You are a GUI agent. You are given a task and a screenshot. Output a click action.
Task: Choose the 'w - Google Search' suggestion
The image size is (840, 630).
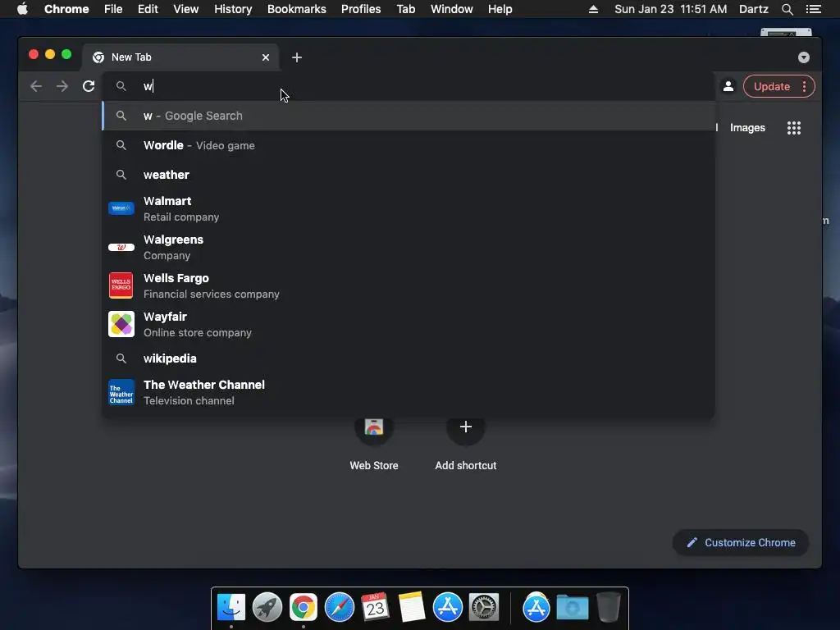[x=409, y=116]
